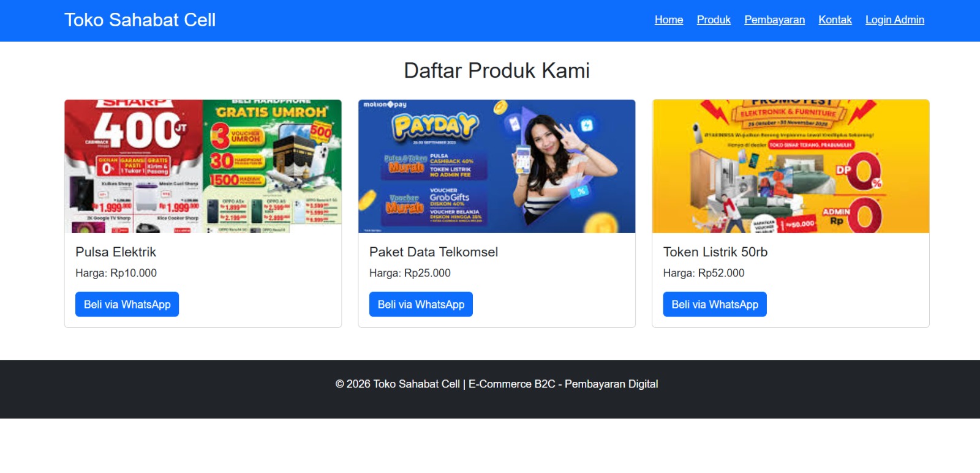
Task: Click the Token Listrik 50rb promo image
Action: click(791, 166)
